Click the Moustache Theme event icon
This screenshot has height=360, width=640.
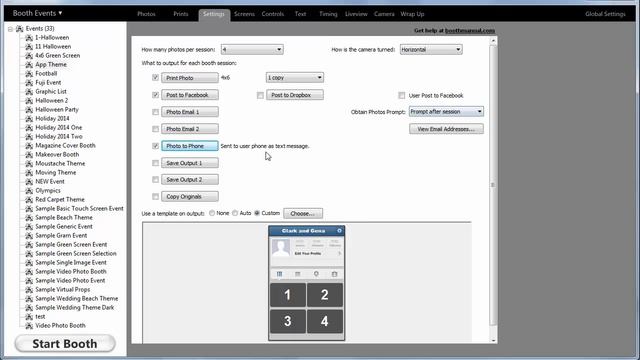(29, 164)
